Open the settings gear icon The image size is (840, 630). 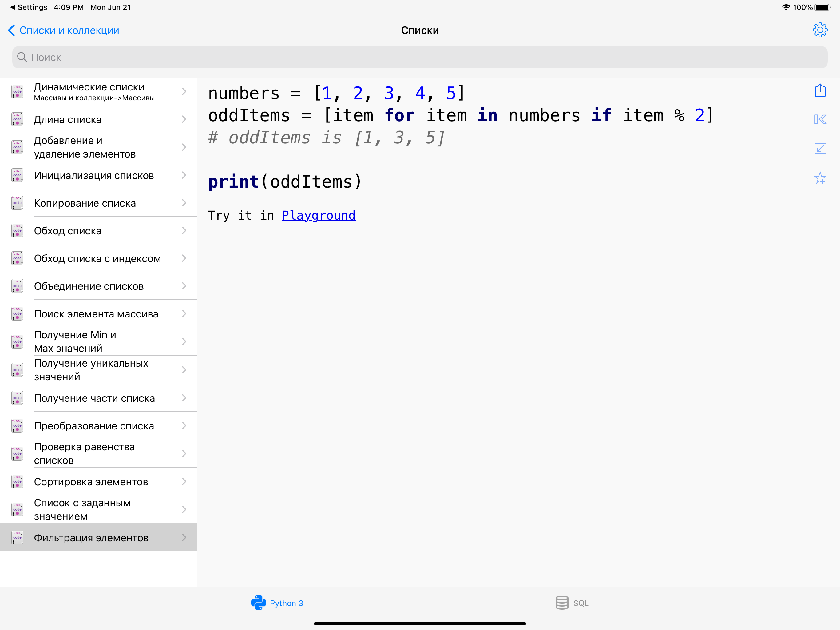(x=820, y=30)
